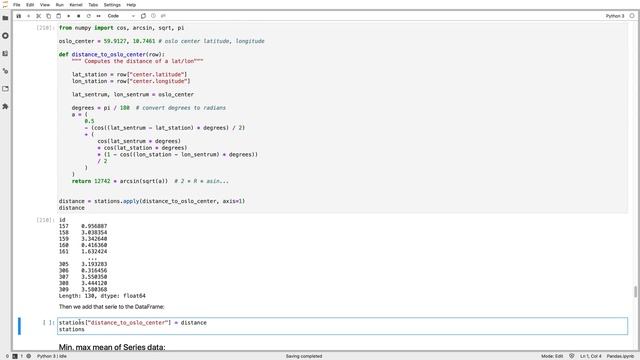Copy the selected cell icon
This screenshot has height=360, width=640.
[x=49, y=16]
